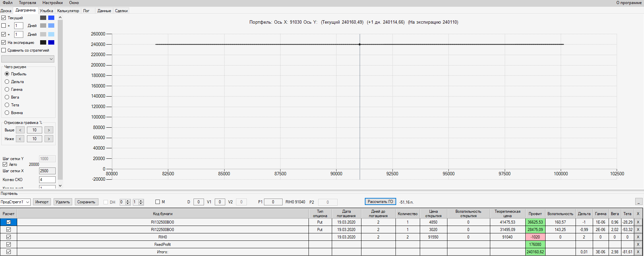Uncheck the RIH0 row calculation checkbox
Viewport: 644px width, 256px height.
pyautogui.click(x=9, y=237)
